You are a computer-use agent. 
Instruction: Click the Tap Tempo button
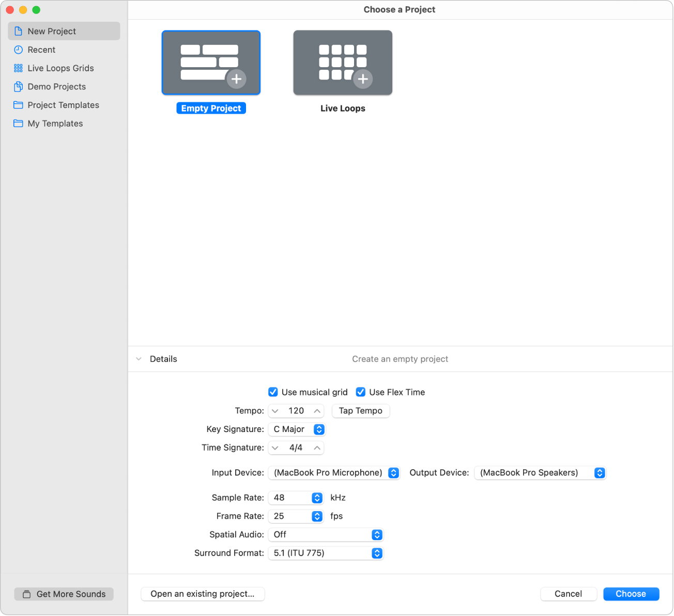[x=360, y=411]
